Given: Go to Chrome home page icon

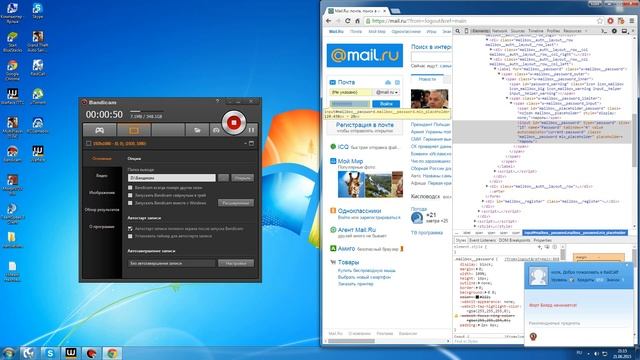Looking at the screenshot, I should tap(357, 21).
